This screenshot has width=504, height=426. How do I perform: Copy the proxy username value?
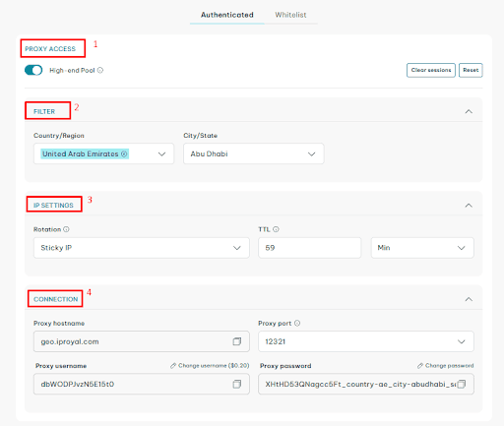[x=236, y=384]
